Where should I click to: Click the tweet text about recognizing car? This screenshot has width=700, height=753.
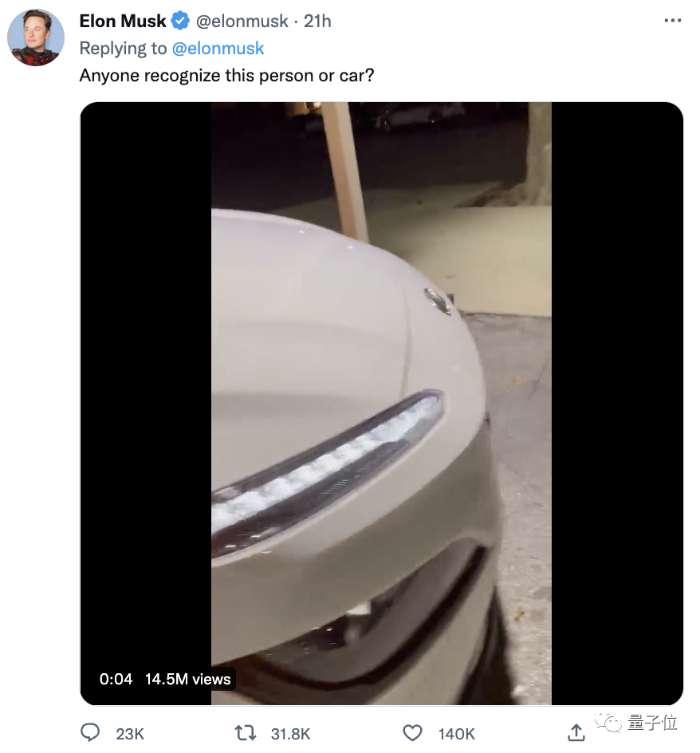pos(226,76)
